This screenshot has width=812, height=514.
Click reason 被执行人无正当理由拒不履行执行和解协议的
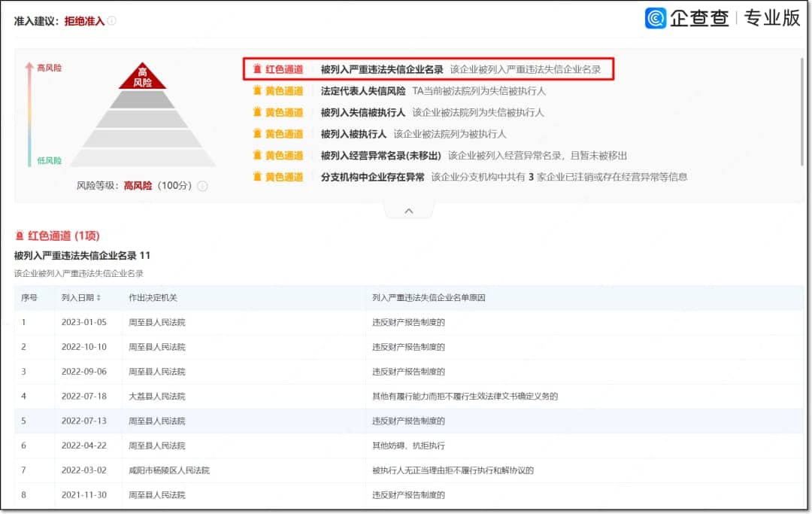click(453, 470)
